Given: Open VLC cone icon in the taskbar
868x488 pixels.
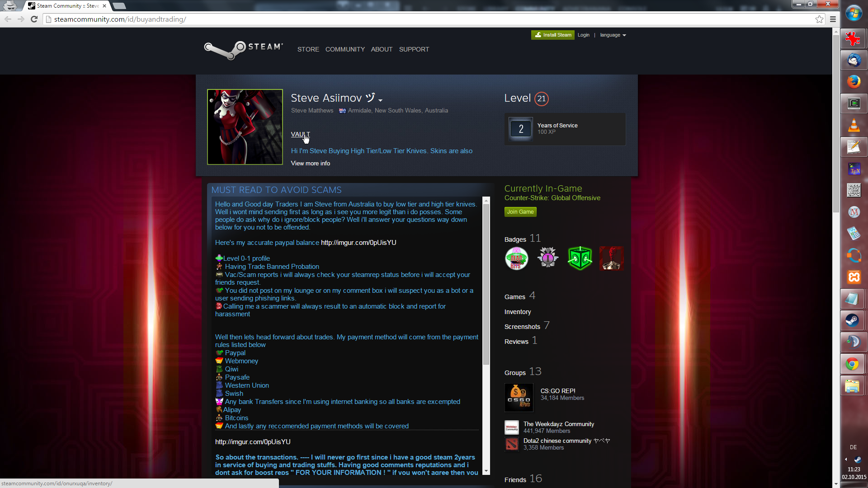Looking at the screenshot, I should tap(854, 125).
